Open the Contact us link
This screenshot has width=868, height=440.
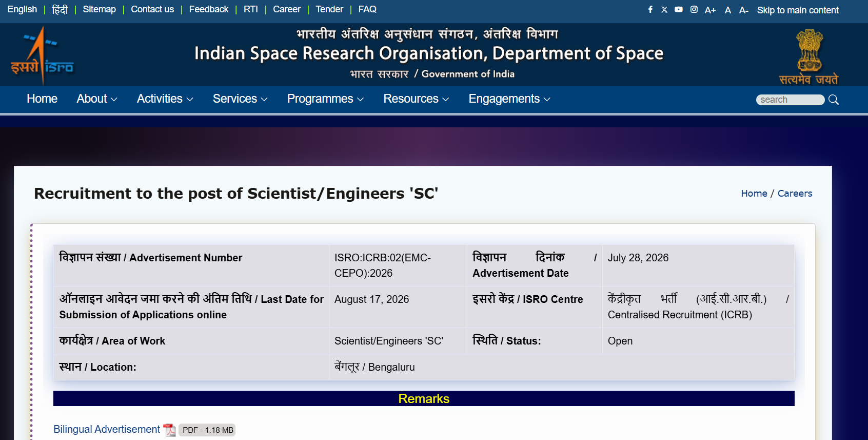click(x=152, y=10)
